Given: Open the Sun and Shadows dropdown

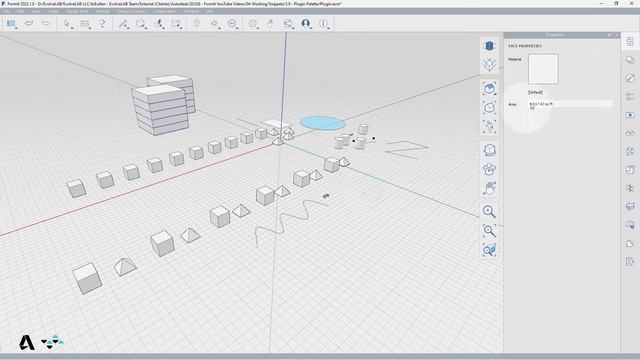Looking at the screenshot, I should tap(215, 24).
